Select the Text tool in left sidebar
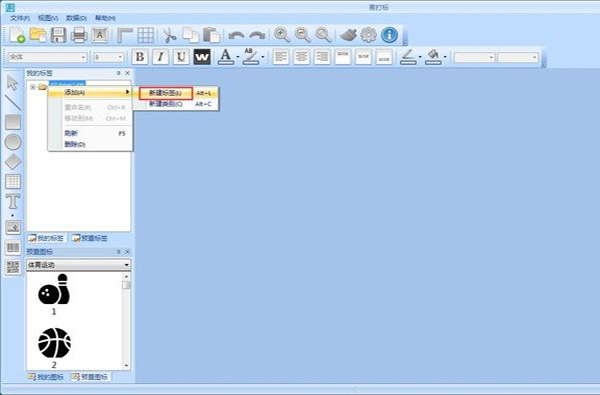Viewport: 600px width, 395px height. tap(13, 201)
